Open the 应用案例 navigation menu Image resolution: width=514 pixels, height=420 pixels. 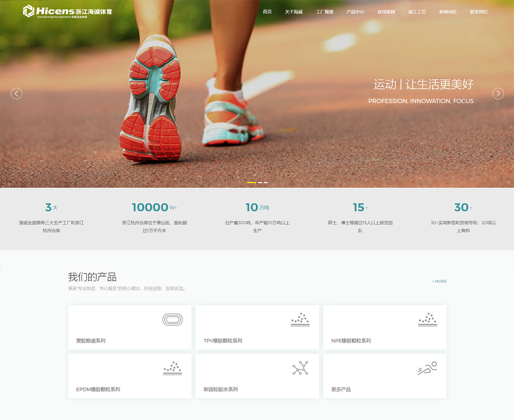(386, 12)
